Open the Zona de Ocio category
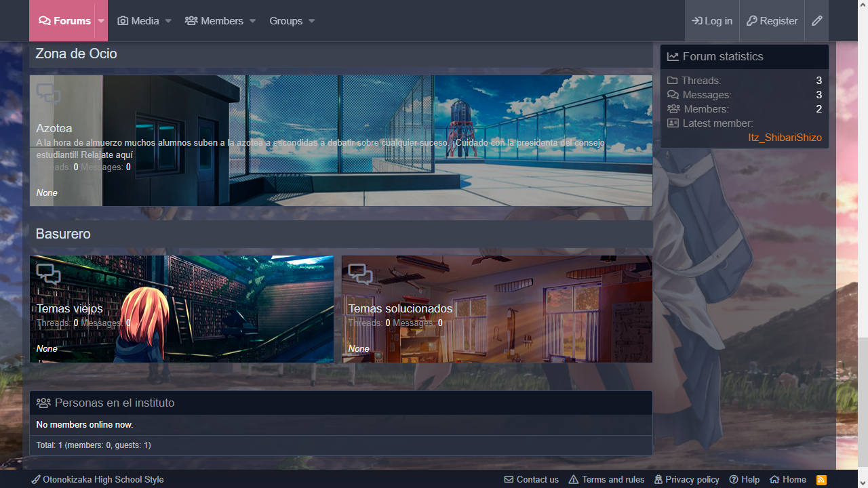The height and width of the screenshot is (488, 868). tap(76, 54)
